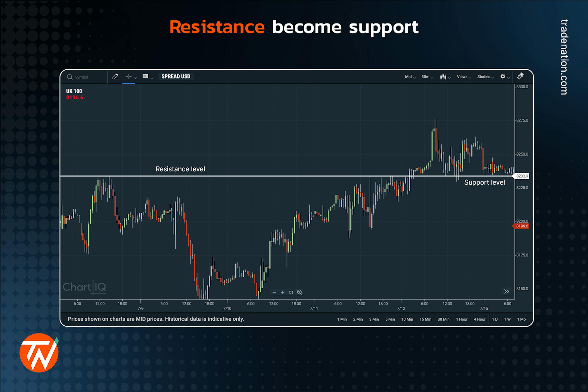This screenshot has height=392, width=588.
Task: Click the magnifier reset zoom icon
Action: [300, 292]
